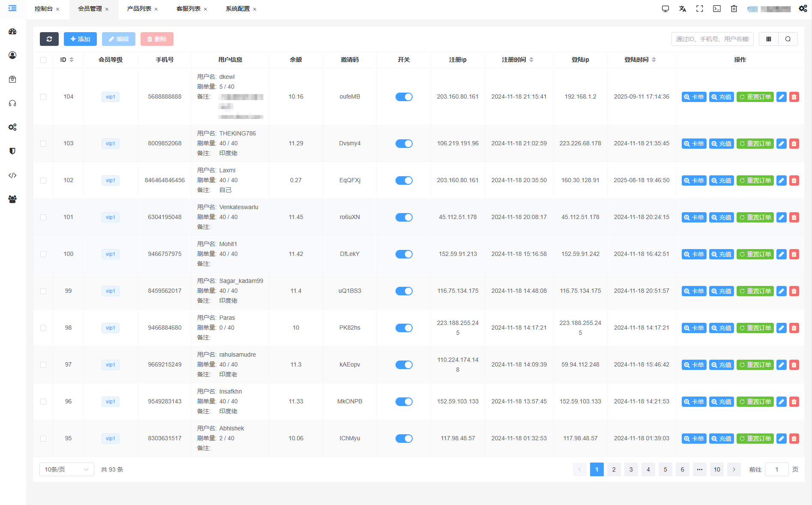This screenshot has height=505, width=812.
Task: Turn off the switch for user Abhishek
Action: [404, 438]
